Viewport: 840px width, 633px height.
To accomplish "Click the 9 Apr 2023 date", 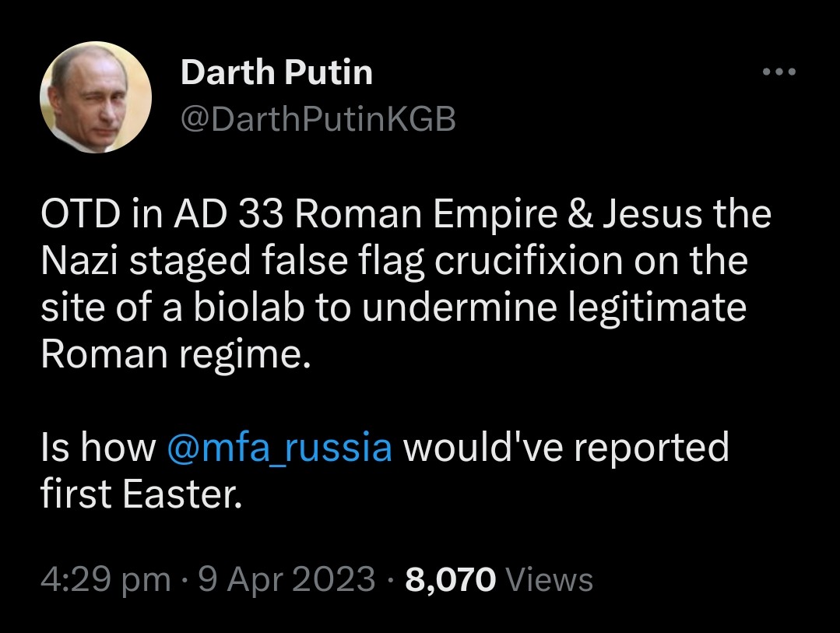I will 286,580.
